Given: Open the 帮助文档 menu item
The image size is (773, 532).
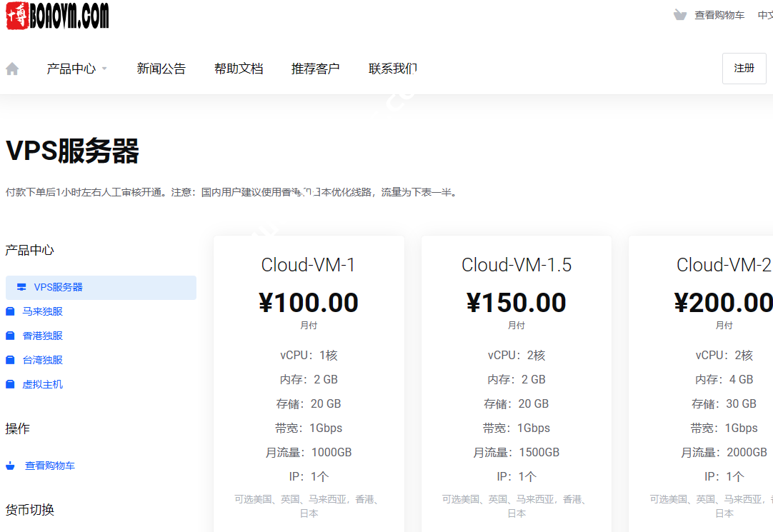Looking at the screenshot, I should click(239, 68).
